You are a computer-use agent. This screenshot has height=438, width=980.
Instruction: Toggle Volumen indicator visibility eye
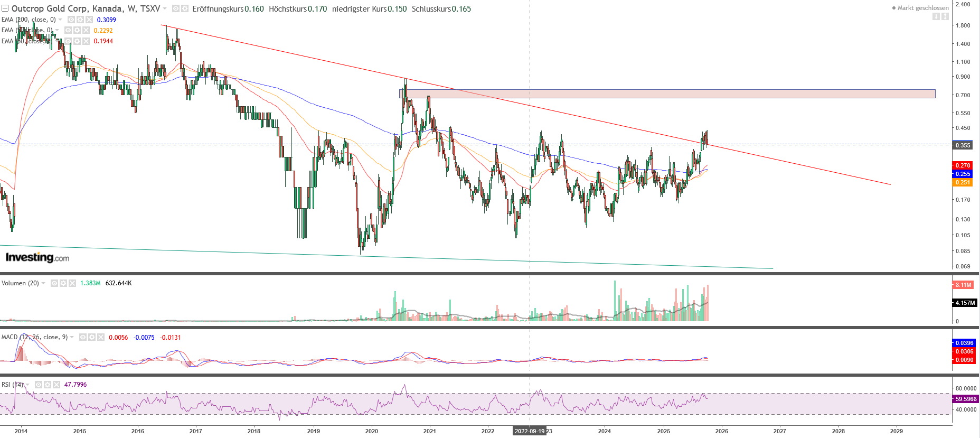pos(54,283)
